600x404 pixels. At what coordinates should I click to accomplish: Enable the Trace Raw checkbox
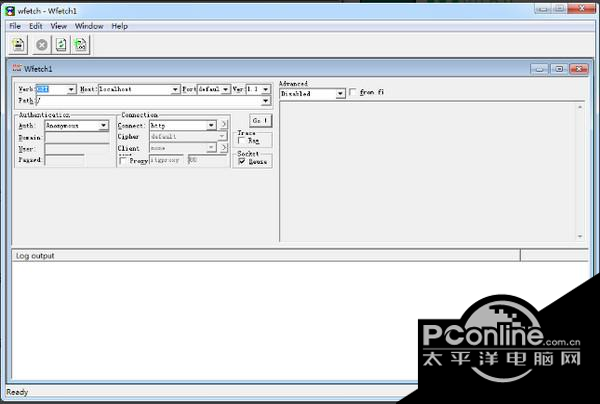pyautogui.click(x=241, y=140)
